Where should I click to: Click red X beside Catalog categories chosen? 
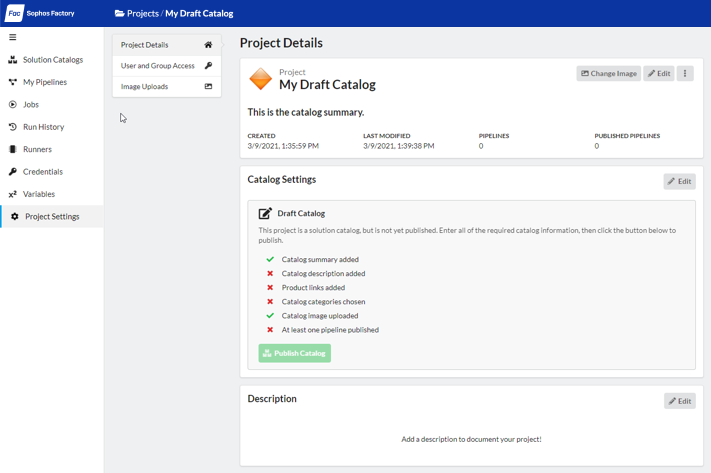click(270, 302)
